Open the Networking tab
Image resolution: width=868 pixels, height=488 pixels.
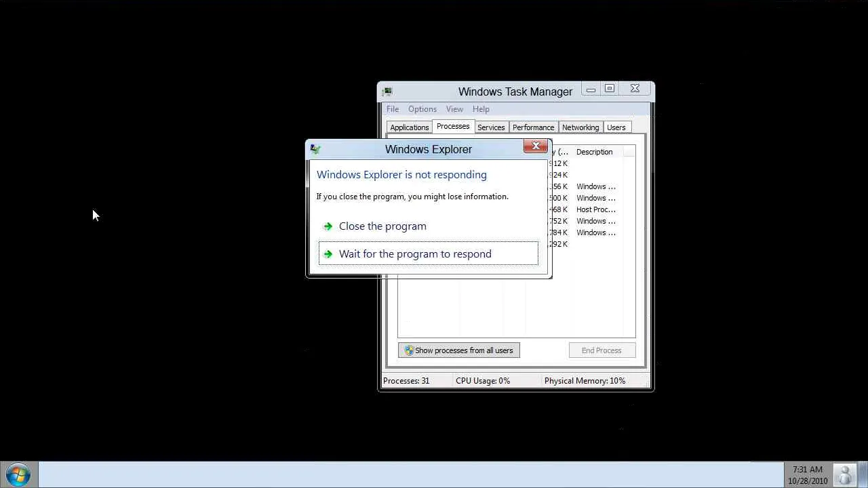pos(580,127)
